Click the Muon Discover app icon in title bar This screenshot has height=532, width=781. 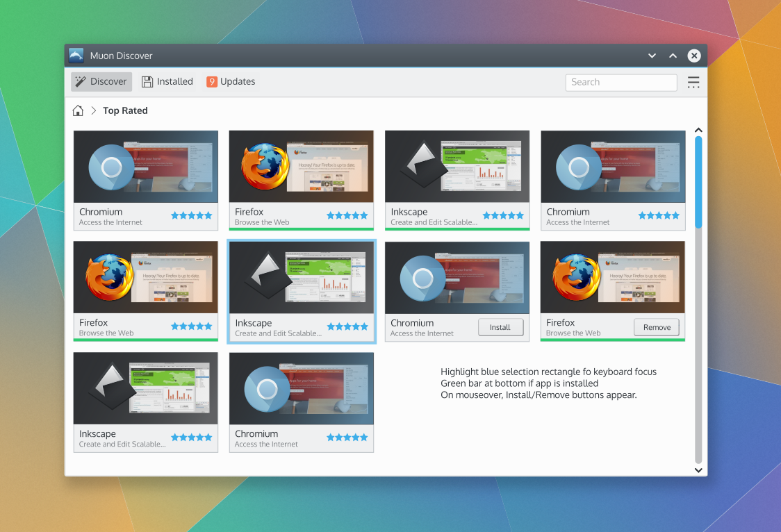coord(76,56)
